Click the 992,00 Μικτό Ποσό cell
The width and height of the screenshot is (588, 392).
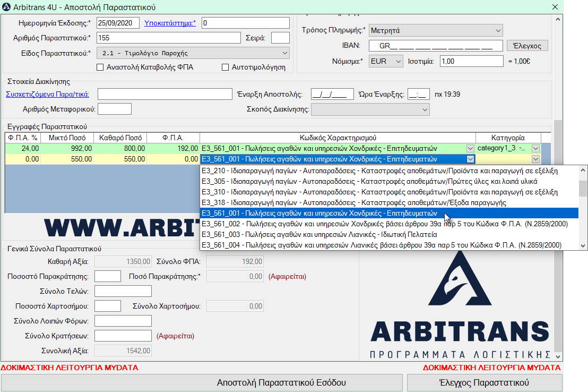click(x=67, y=148)
